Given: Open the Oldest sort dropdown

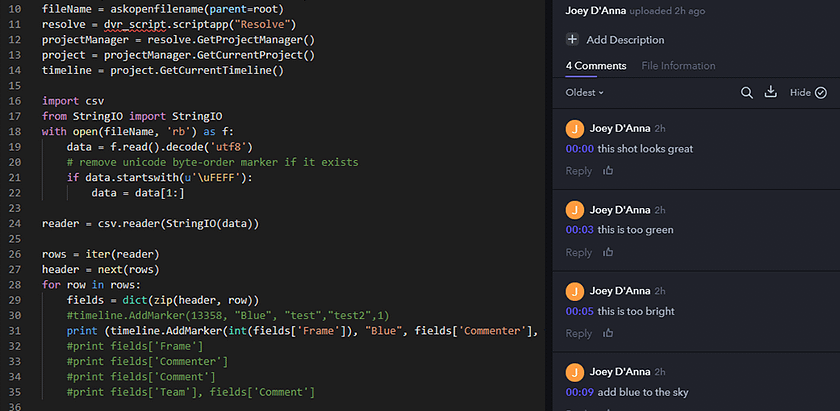Looking at the screenshot, I should point(584,93).
